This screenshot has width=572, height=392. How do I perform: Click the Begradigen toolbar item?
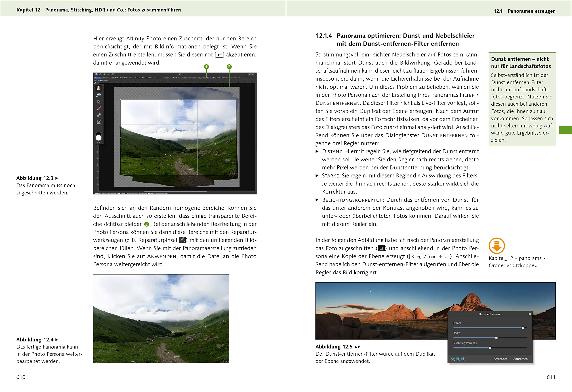tap(176, 78)
